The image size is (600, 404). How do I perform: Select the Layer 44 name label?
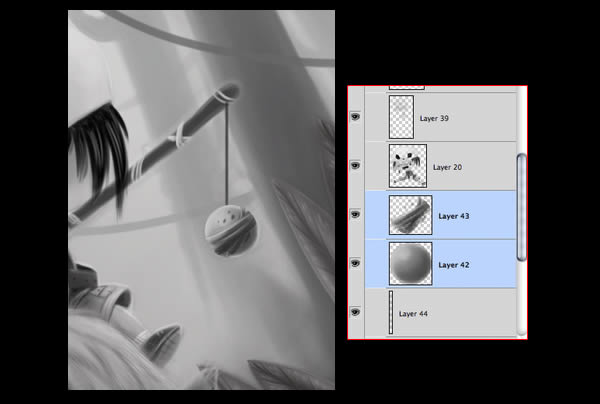click(413, 314)
